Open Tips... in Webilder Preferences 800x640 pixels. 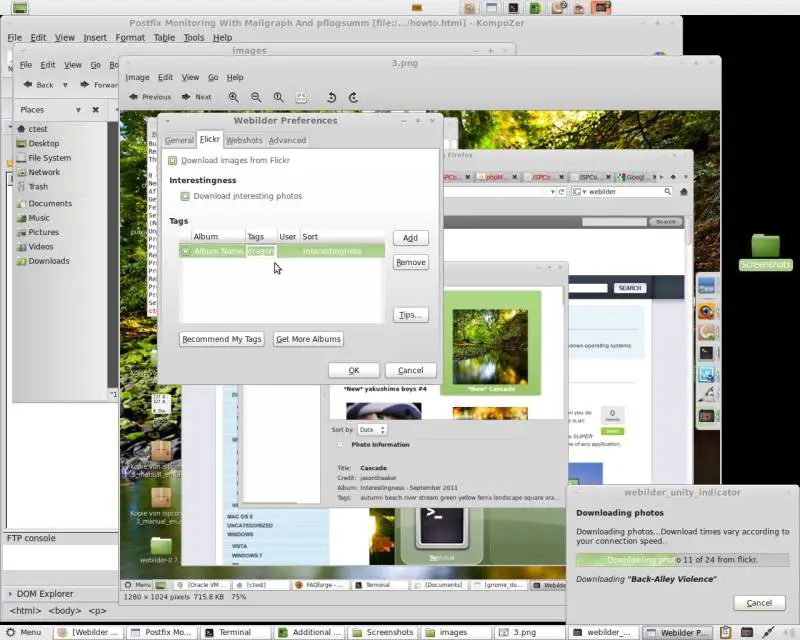pos(410,315)
